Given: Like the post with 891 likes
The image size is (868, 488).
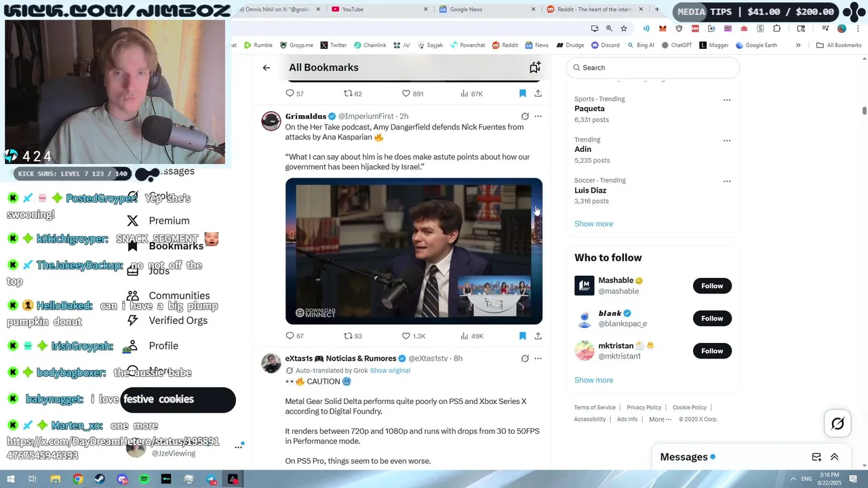Looking at the screenshot, I should click(x=412, y=94).
